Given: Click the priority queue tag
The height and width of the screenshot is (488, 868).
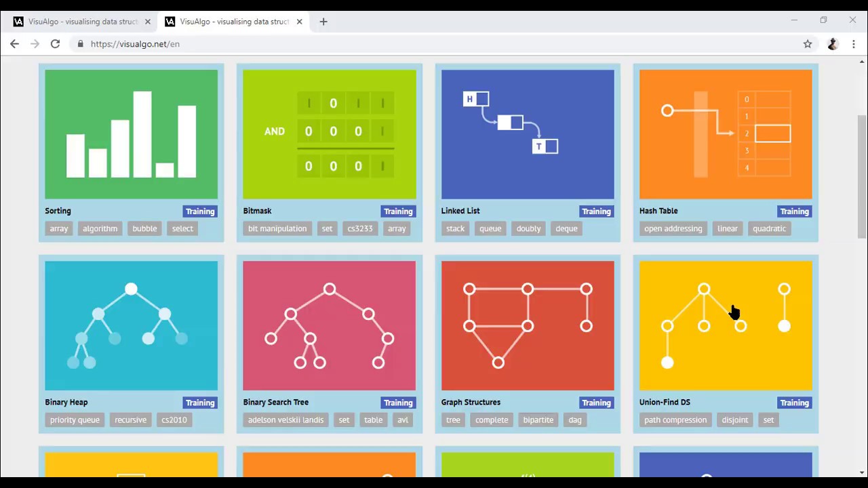Looking at the screenshot, I should 75,420.
